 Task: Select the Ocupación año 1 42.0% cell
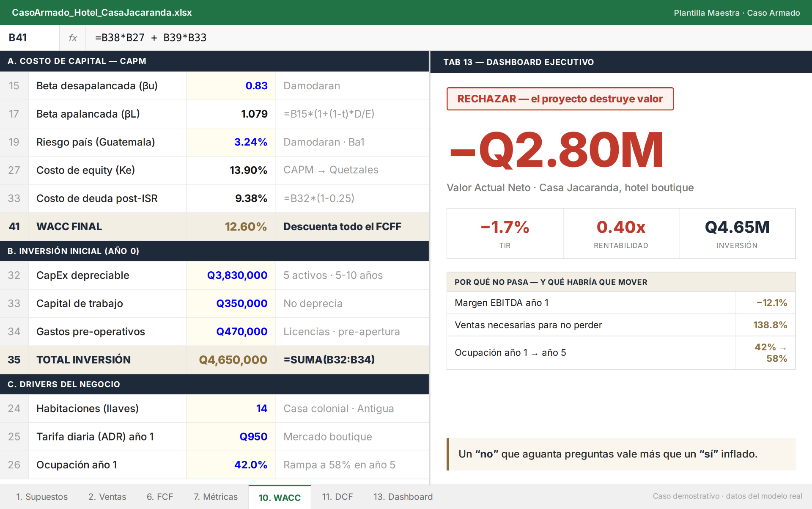[231, 465]
